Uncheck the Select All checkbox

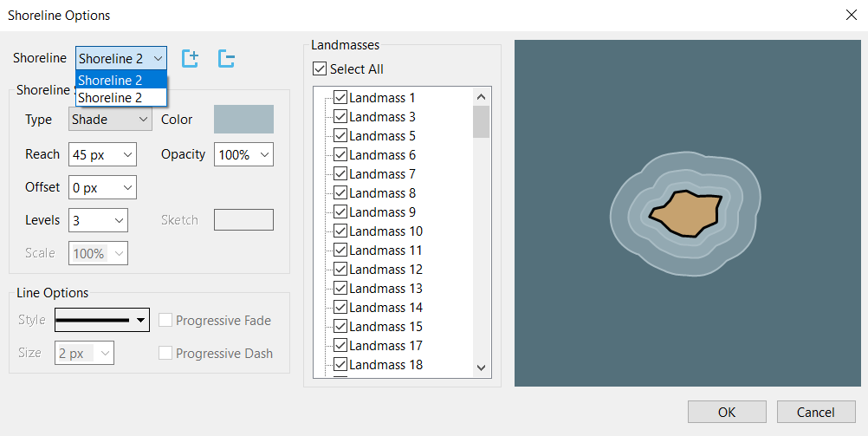pyautogui.click(x=321, y=69)
